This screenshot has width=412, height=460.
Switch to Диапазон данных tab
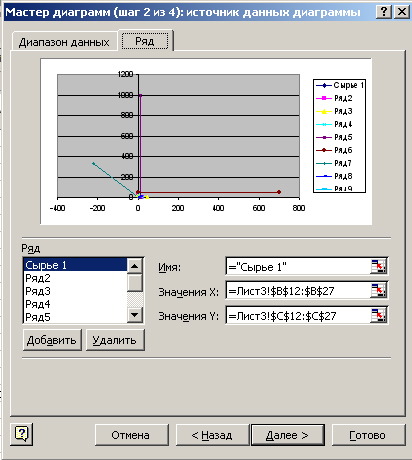pos(64,42)
